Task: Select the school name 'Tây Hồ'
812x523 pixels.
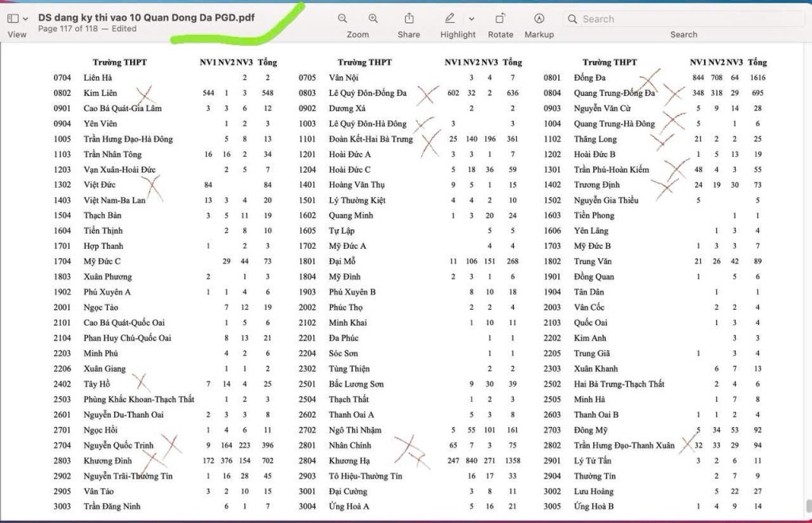Action: 97,384
